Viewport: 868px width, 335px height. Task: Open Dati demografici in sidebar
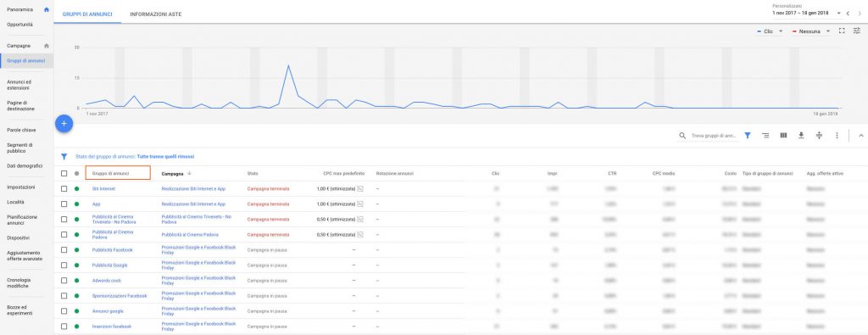click(25, 165)
